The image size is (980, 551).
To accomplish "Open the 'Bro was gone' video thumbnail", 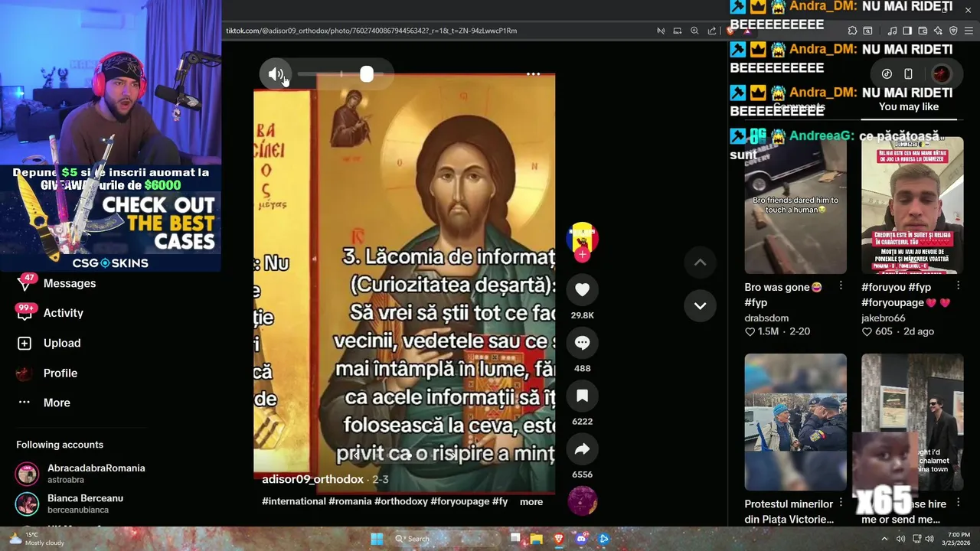I will pyautogui.click(x=795, y=206).
